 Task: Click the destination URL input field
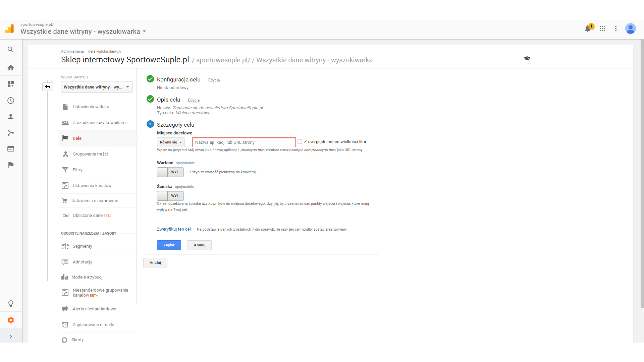click(244, 142)
